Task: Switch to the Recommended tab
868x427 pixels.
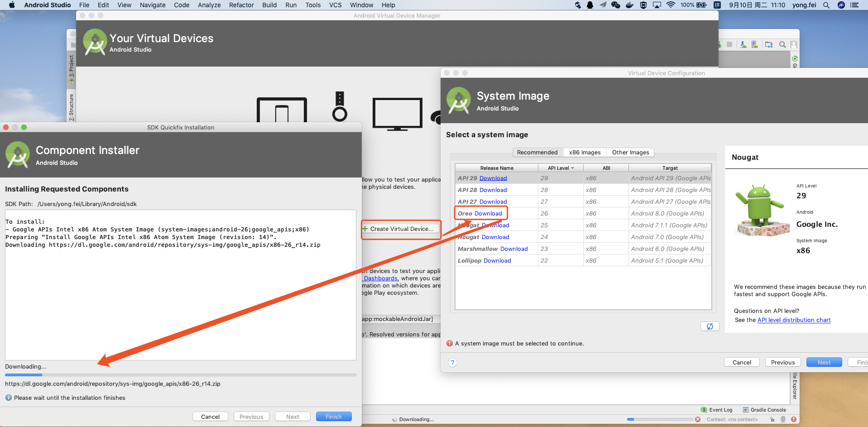Action: coord(537,152)
